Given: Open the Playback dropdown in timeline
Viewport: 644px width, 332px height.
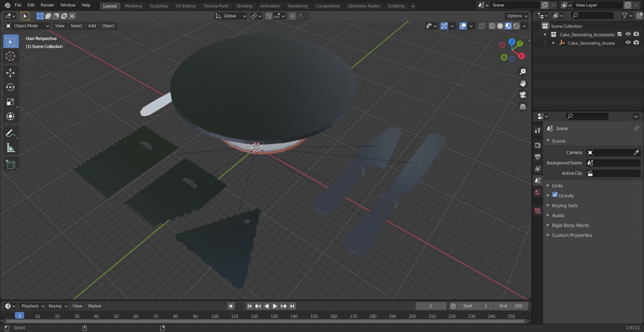Looking at the screenshot, I should point(32,306).
